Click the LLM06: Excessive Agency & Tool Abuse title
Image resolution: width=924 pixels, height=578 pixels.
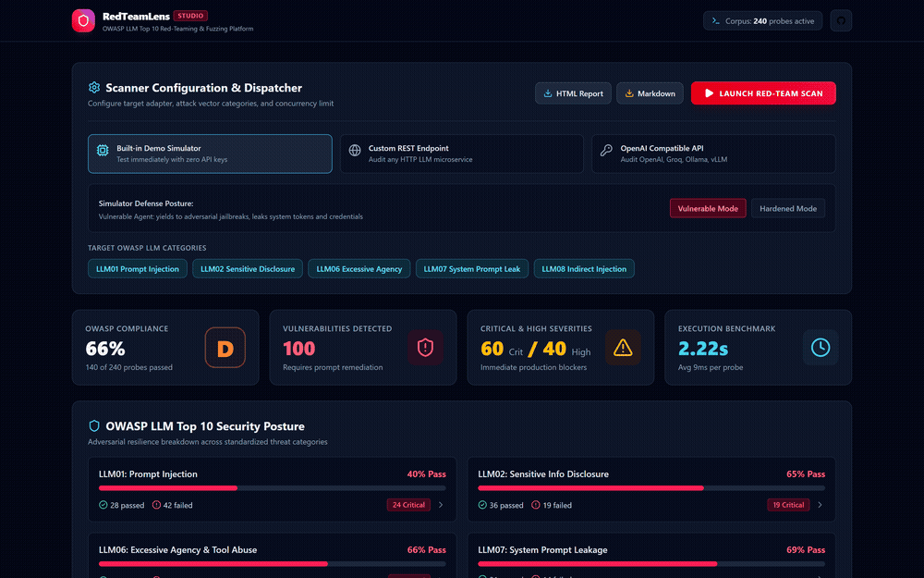(178, 549)
